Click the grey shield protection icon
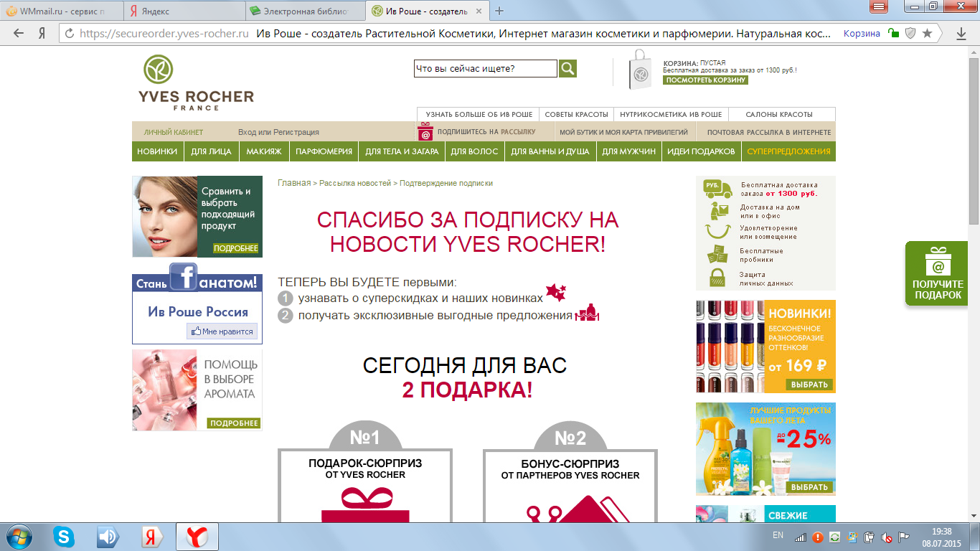 pos(910,33)
